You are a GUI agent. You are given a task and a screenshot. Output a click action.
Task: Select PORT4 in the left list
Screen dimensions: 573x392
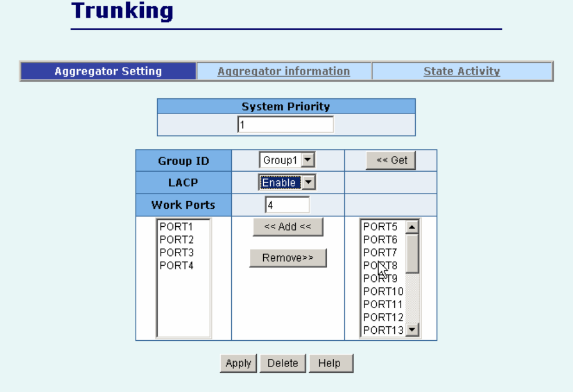(176, 266)
